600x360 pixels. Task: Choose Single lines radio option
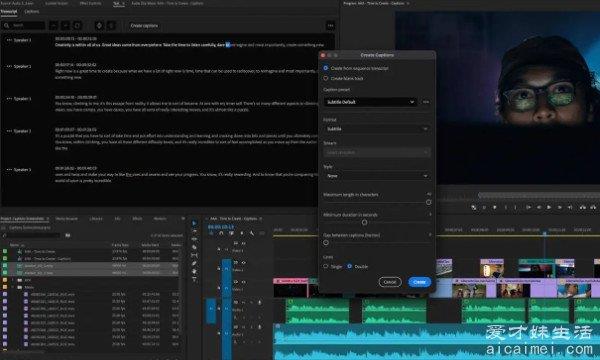326,266
